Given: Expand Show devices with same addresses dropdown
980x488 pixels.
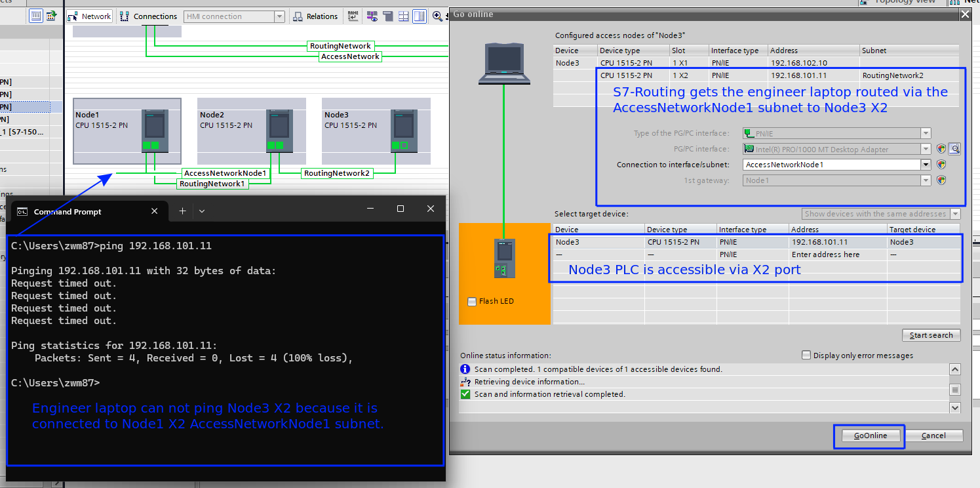Looking at the screenshot, I should [x=954, y=214].
